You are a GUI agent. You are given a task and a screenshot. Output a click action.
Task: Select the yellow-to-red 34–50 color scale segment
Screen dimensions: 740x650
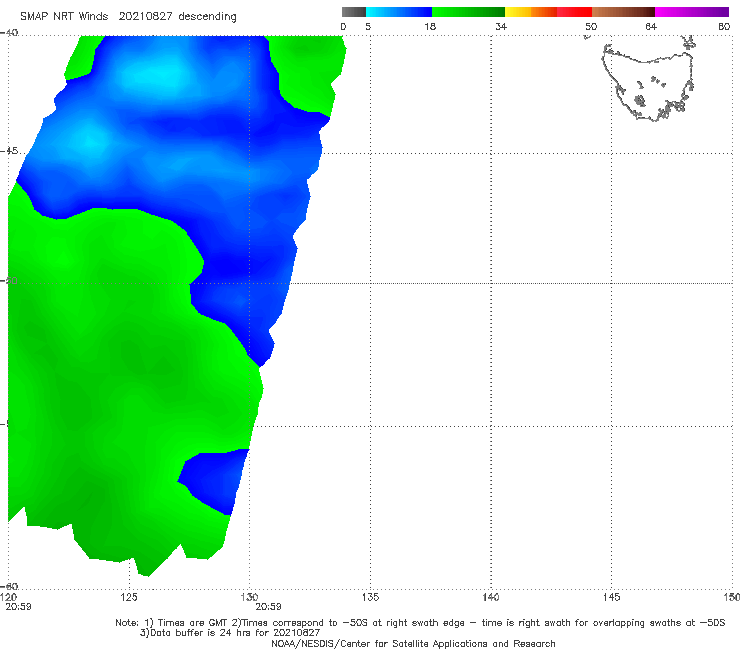click(x=548, y=12)
